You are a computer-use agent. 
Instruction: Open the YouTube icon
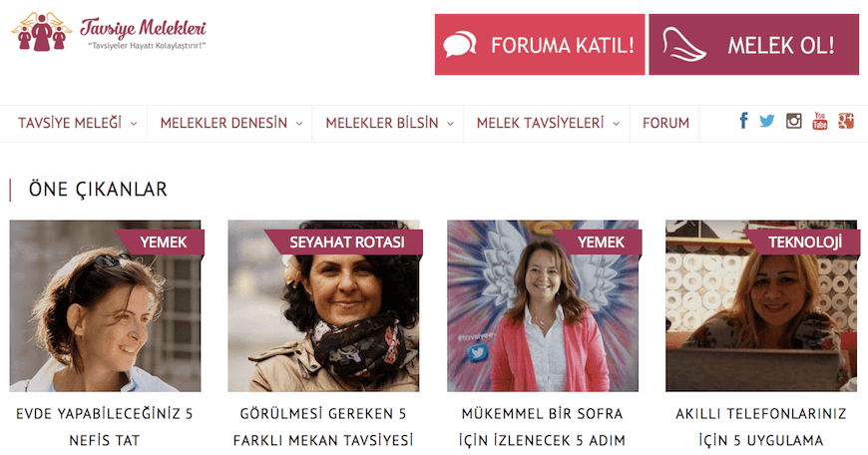tap(820, 121)
